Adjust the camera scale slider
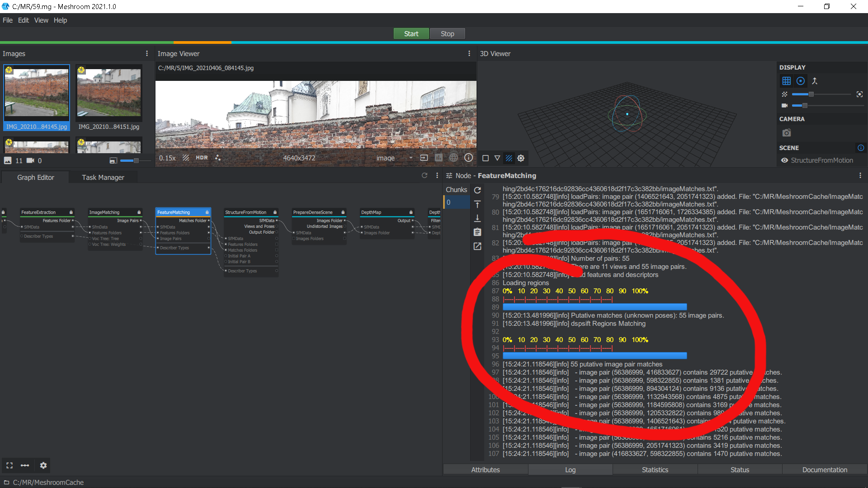 point(827,105)
